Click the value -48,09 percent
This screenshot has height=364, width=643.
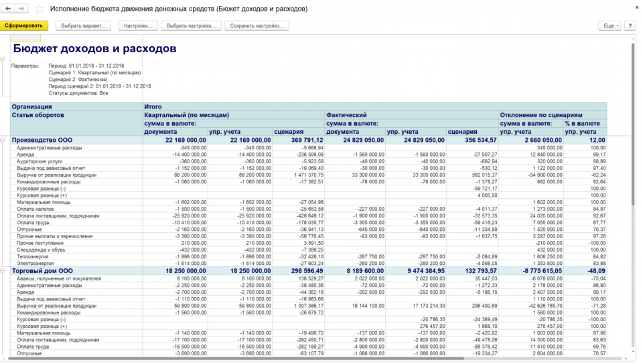click(x=597, y=270)
